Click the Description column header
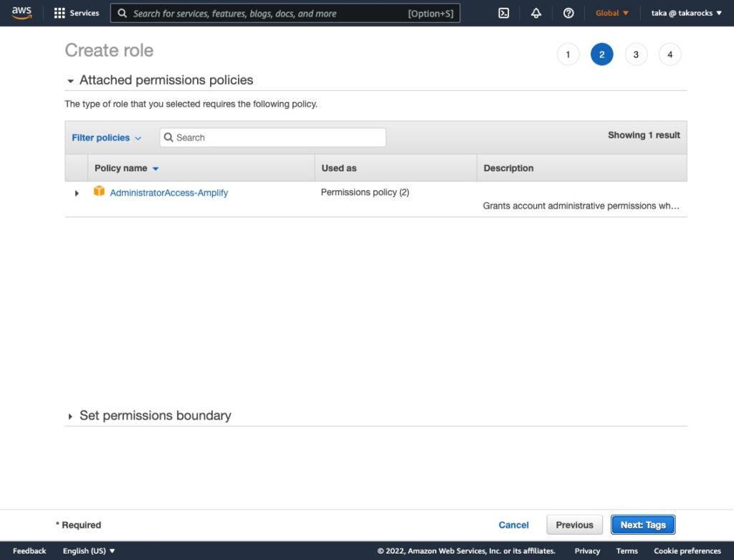The width and height of the screenshot is (734, 560). (508, 168)
